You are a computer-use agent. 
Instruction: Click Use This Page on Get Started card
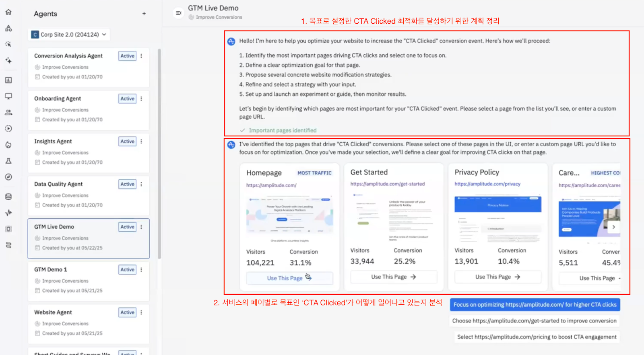[x=394, y=277]
